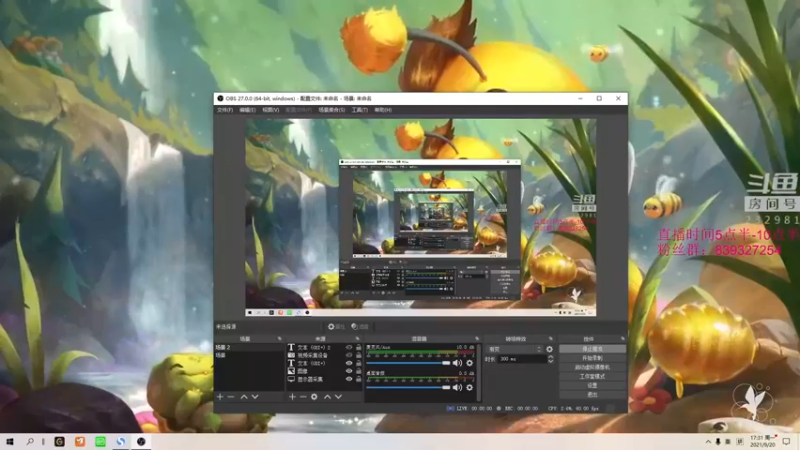Image resolution: width=800 pixels, height=450 pixels.
Task: Click the OBS Studio taskbar icon
Action: [x=141, y=441]
